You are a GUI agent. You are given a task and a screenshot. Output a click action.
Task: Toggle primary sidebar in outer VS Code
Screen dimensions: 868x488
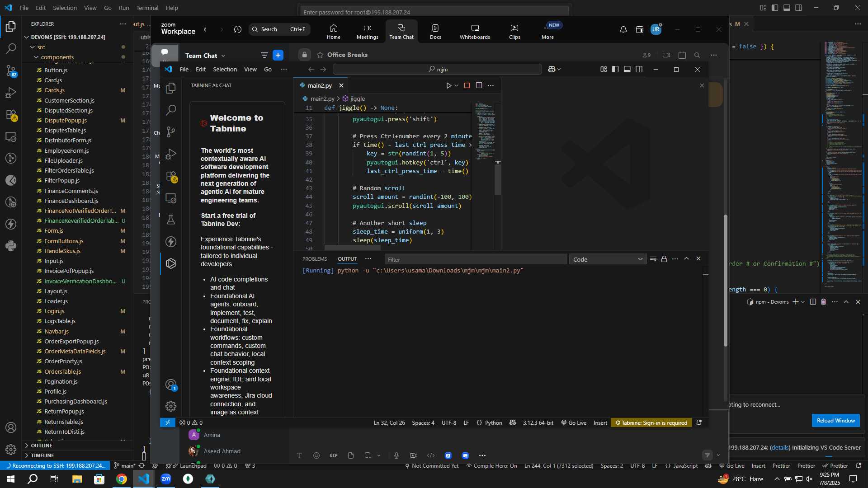tap(775, 8)
